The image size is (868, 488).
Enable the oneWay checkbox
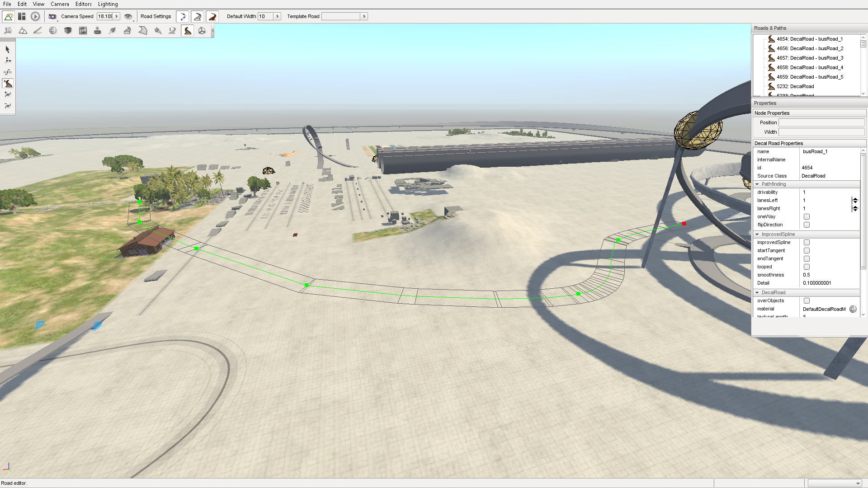tap(807, 217)
